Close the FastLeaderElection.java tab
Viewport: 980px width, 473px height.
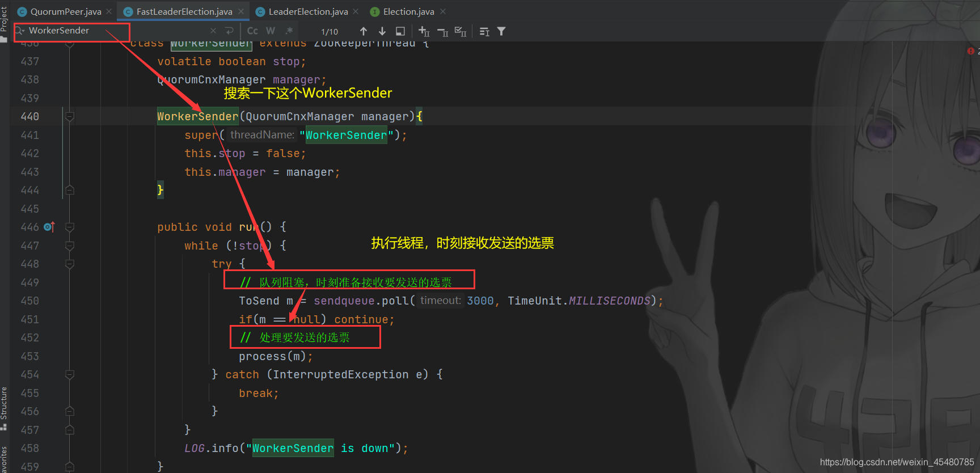click(241, 11)
